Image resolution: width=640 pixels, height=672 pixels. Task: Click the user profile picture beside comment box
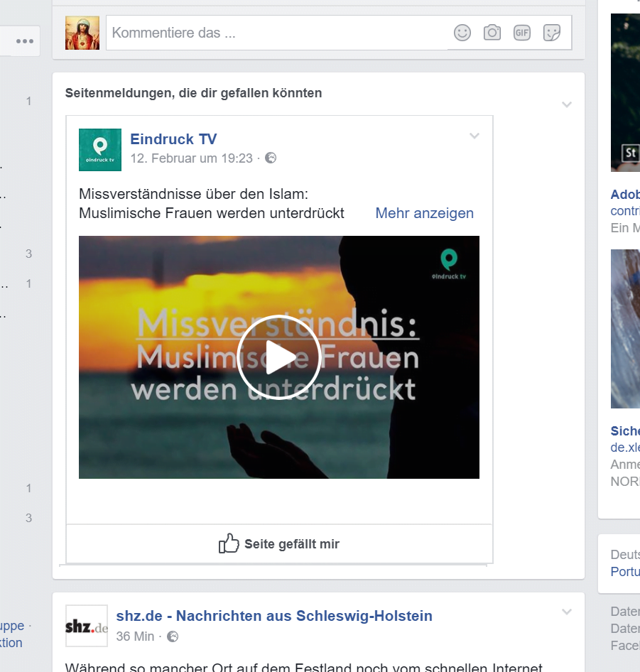tap(82, 33)
